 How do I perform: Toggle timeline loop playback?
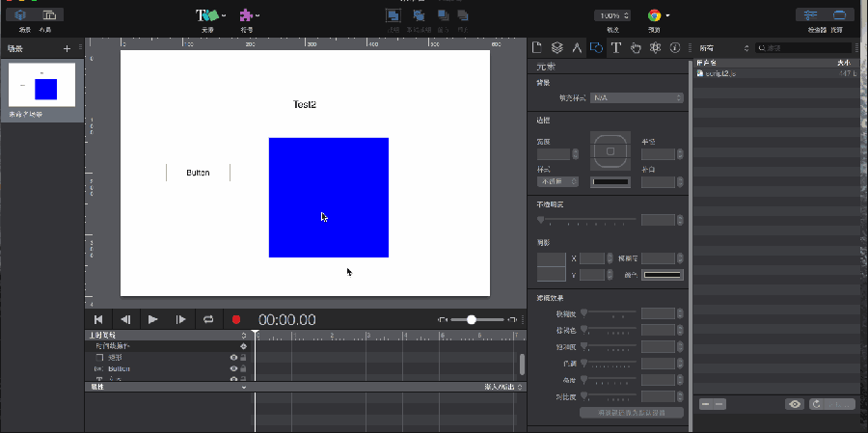(x=207, y=319)
